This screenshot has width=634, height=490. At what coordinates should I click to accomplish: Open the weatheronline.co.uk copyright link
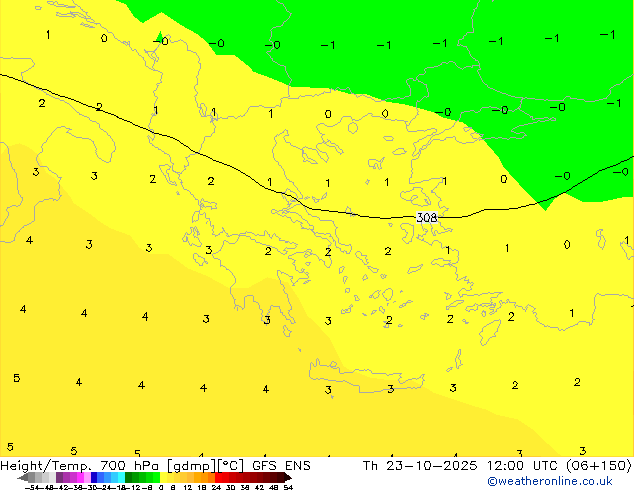click(x=549, y=481)
